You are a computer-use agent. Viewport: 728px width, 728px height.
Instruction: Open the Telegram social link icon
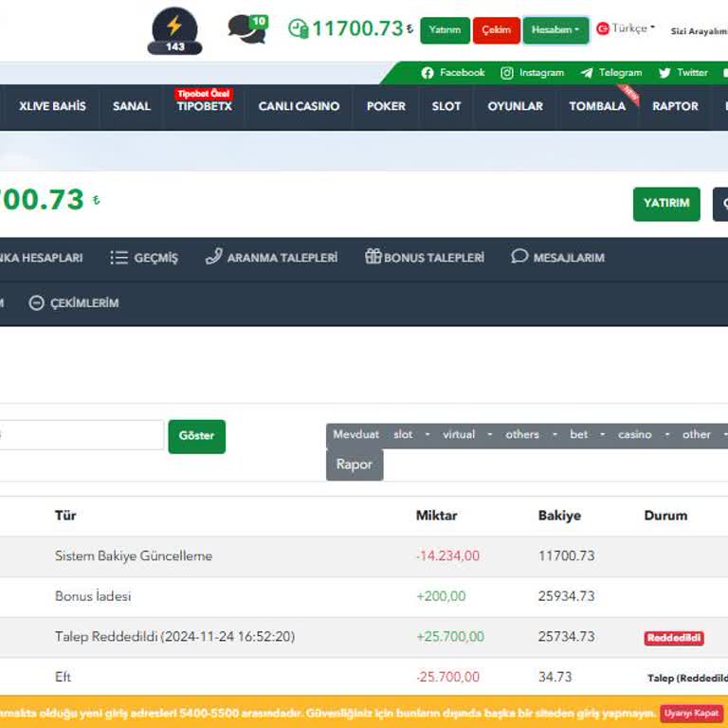[587, 73]
